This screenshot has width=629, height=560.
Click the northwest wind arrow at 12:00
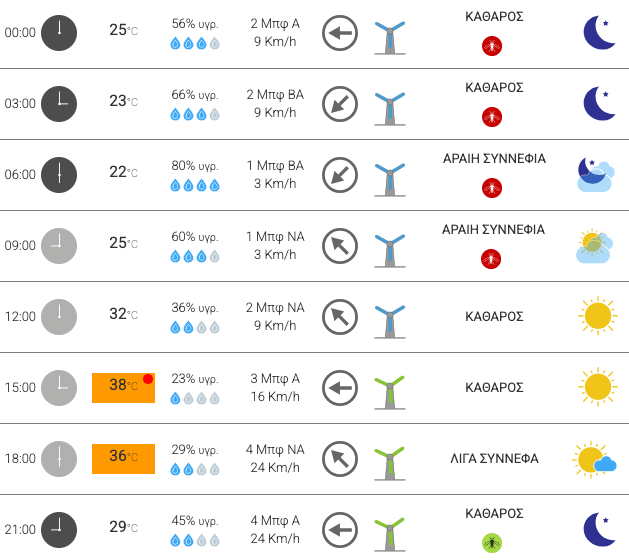[340, 317]
